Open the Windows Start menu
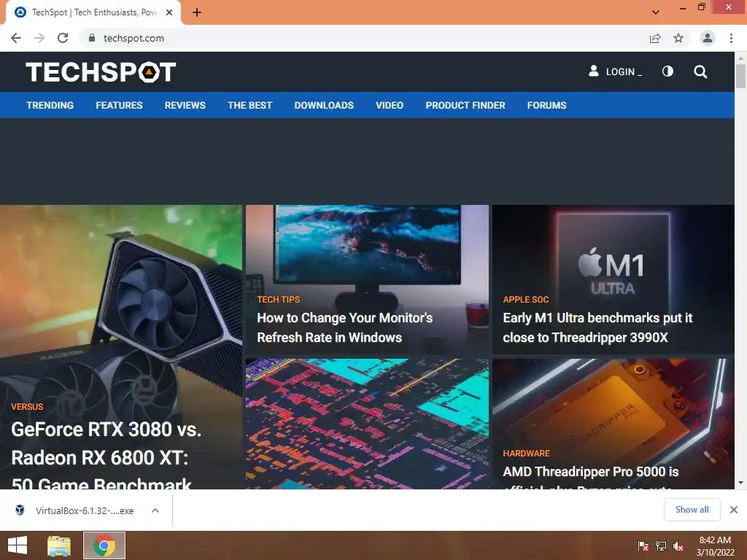This screenshot has width=747, height=560. [18, 545]
